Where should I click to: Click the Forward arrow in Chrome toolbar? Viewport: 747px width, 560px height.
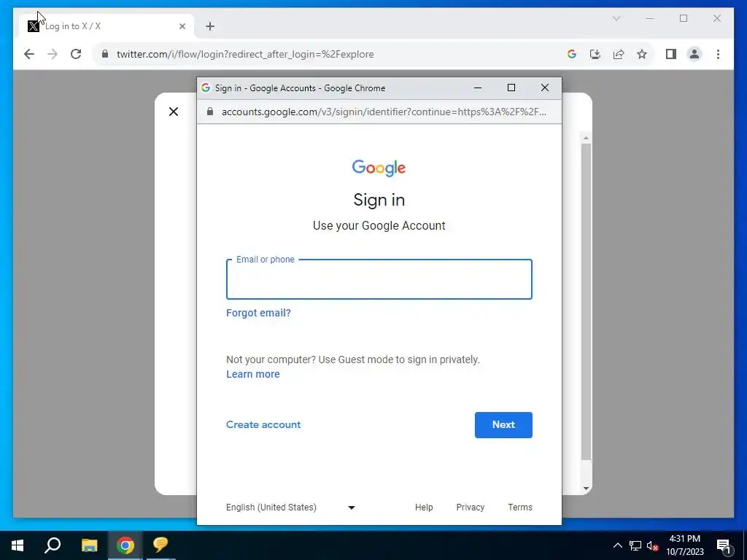tap(53, 54)
